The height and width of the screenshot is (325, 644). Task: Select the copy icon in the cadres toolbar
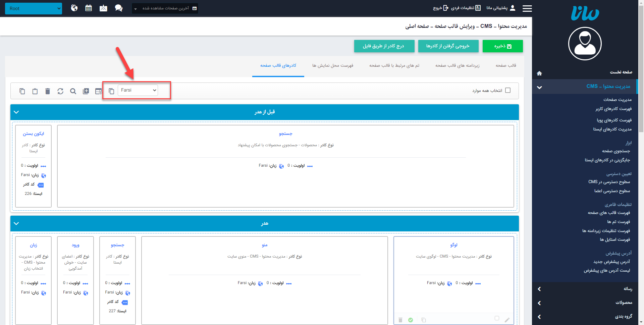[22, 91]
